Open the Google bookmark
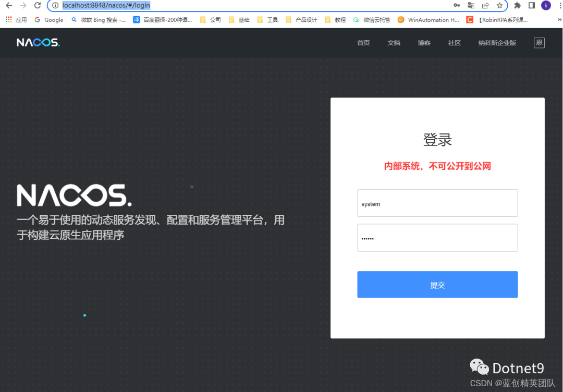 (49, 20)
